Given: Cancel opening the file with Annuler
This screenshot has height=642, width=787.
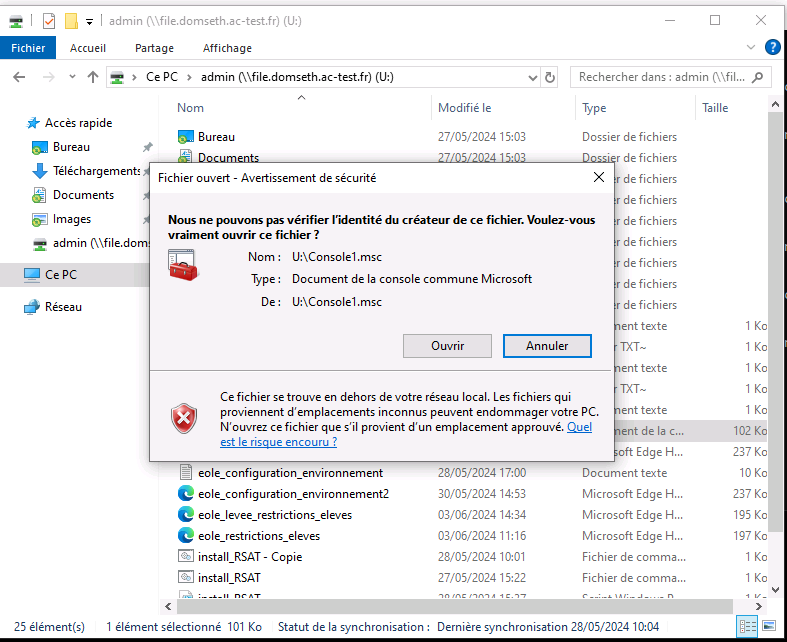Looking at the screenshot, I should coord(546,346).
